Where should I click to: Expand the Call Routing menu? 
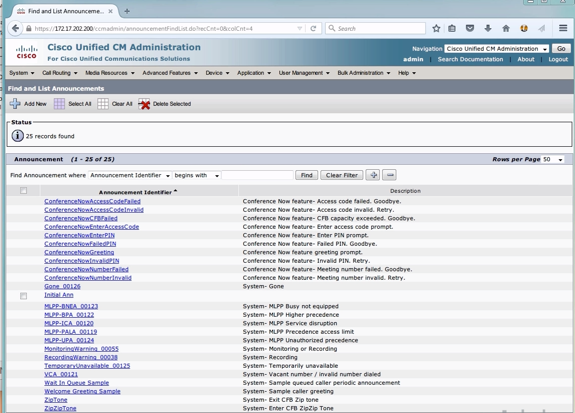pos(60,73)
